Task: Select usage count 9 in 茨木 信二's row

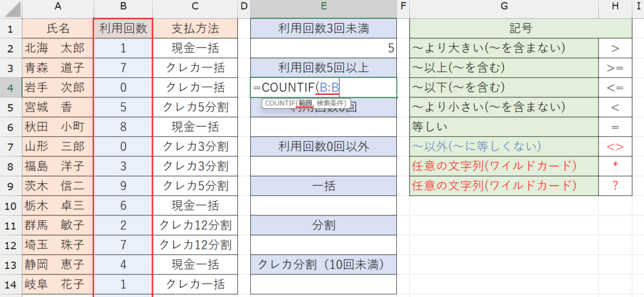Action: [x=123, y=186]
